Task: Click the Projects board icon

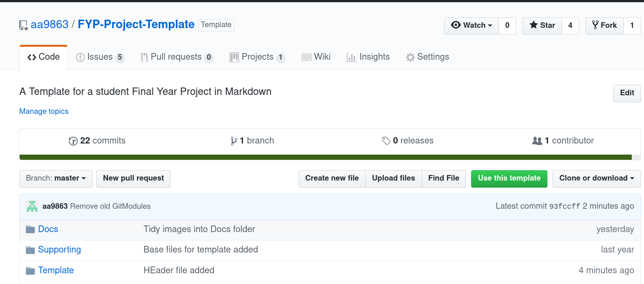Action: click(234, 57)
